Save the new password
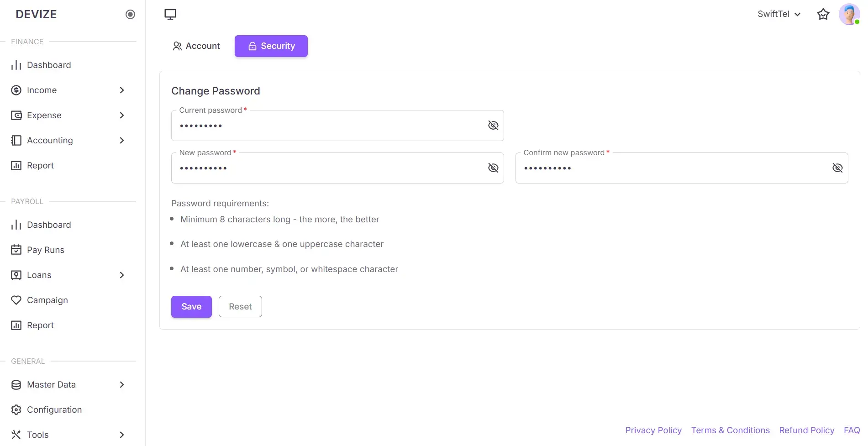This screenshot has width=868, height=446. 191,307
